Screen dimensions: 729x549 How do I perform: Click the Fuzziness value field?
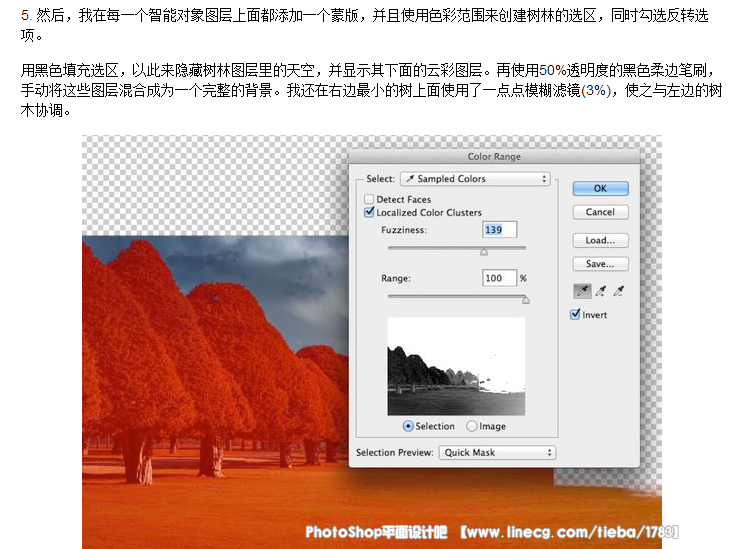(498, 230)
